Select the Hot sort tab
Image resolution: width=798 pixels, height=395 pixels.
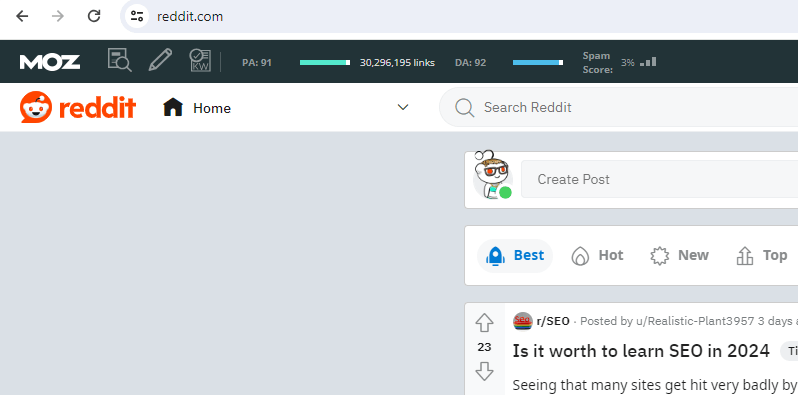click(x=597, y=256)
